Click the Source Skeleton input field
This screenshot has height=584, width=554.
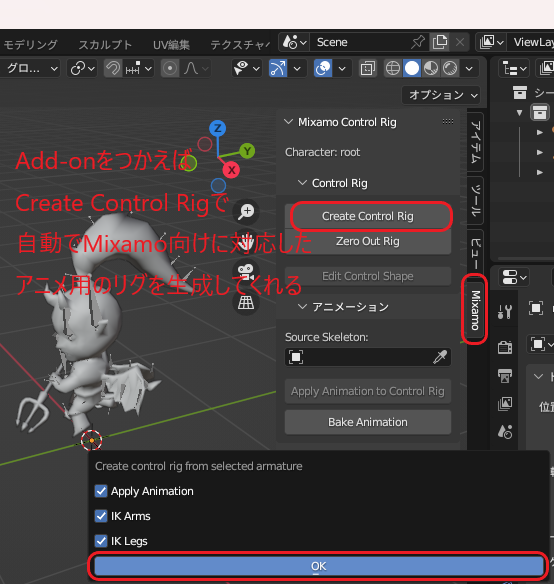[x=368, y=357]
